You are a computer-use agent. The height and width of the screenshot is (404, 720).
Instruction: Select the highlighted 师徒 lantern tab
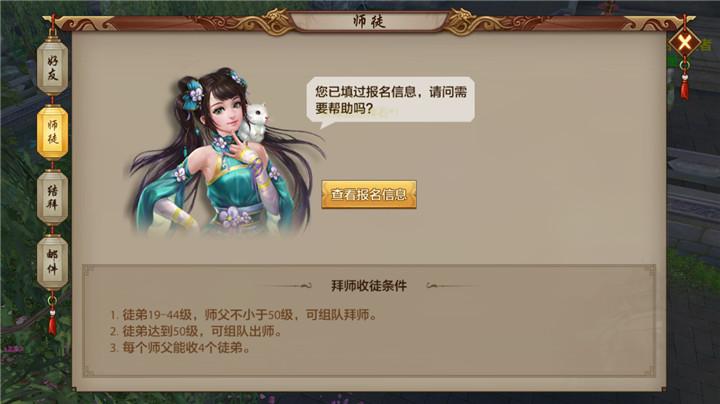[52, 132]
